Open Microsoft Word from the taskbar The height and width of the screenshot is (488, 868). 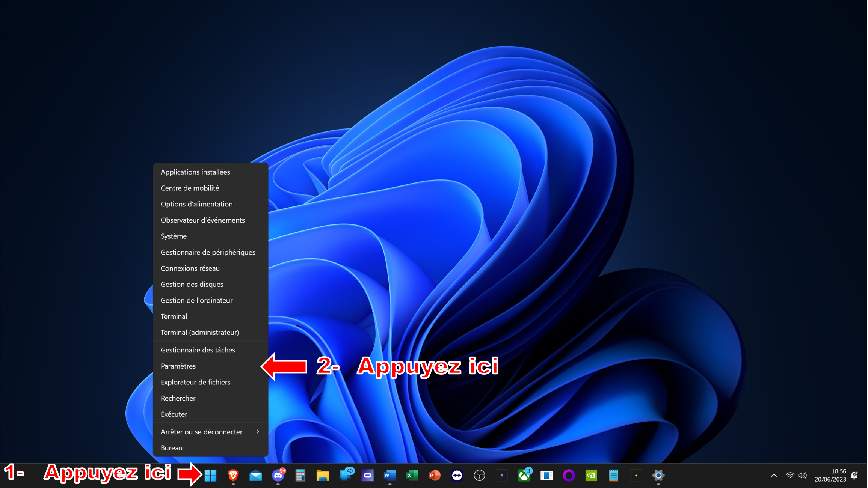point(390,476)
